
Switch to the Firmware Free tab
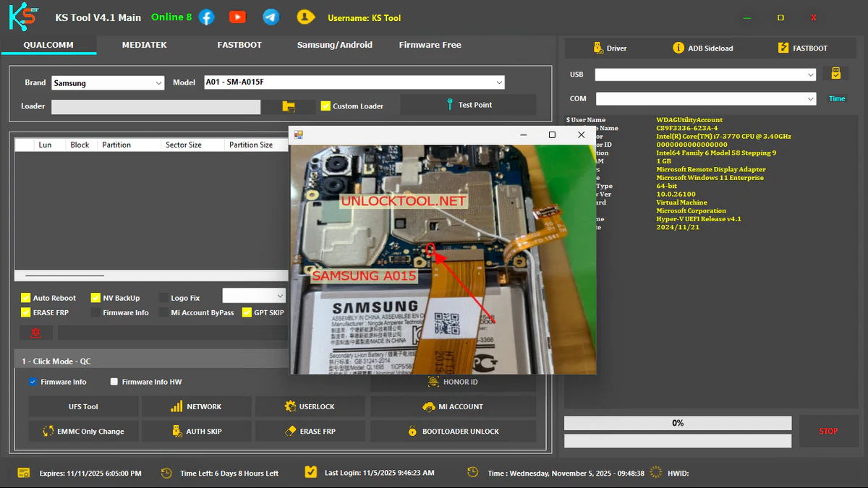pyautogui.click(x=430, y=45)
